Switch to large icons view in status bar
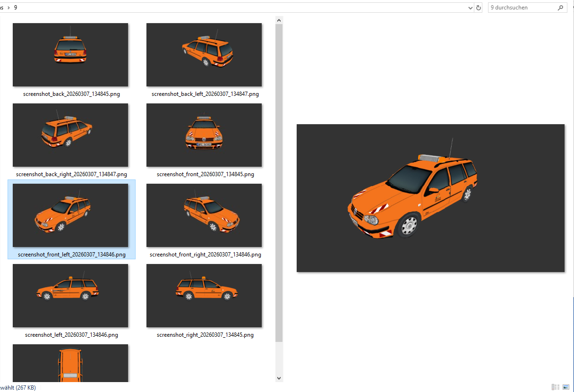 click(566, 387)
